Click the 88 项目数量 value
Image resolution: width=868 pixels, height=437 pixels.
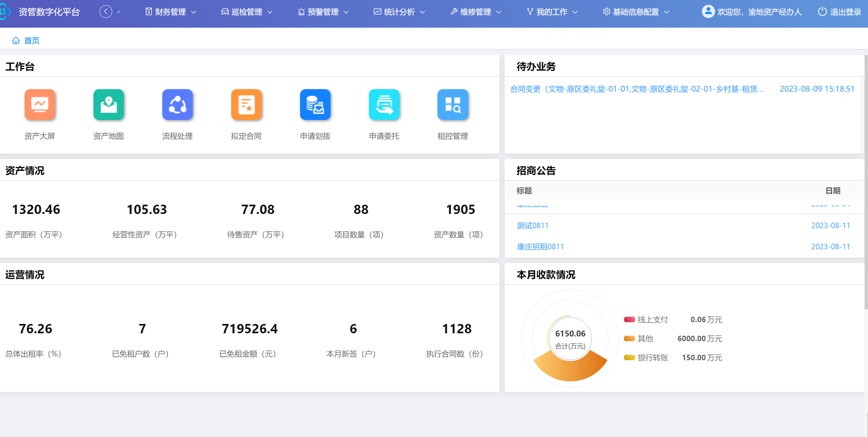(x=361, y=210)
